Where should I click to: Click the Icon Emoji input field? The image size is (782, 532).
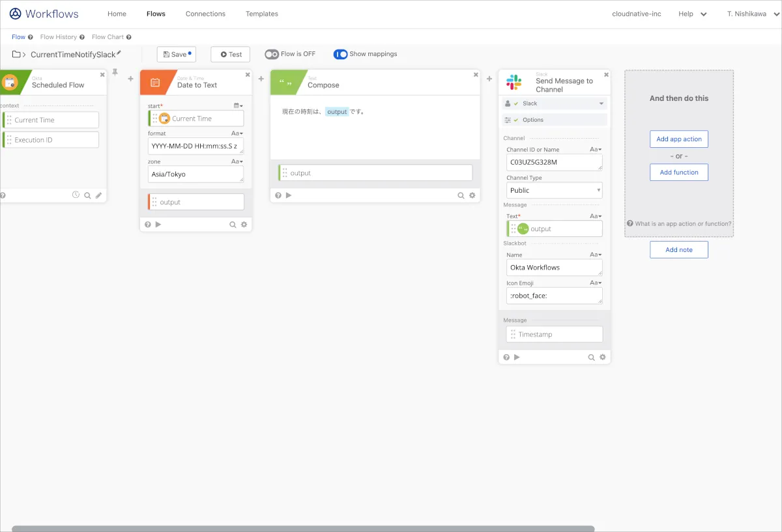(555, 296)
